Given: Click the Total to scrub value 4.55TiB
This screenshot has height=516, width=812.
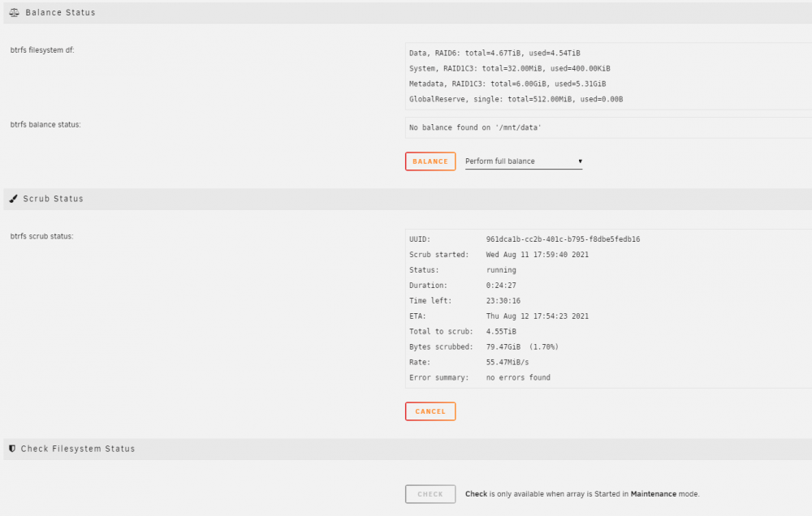Looking at the screenshot, I should click(x=501, y=332).
